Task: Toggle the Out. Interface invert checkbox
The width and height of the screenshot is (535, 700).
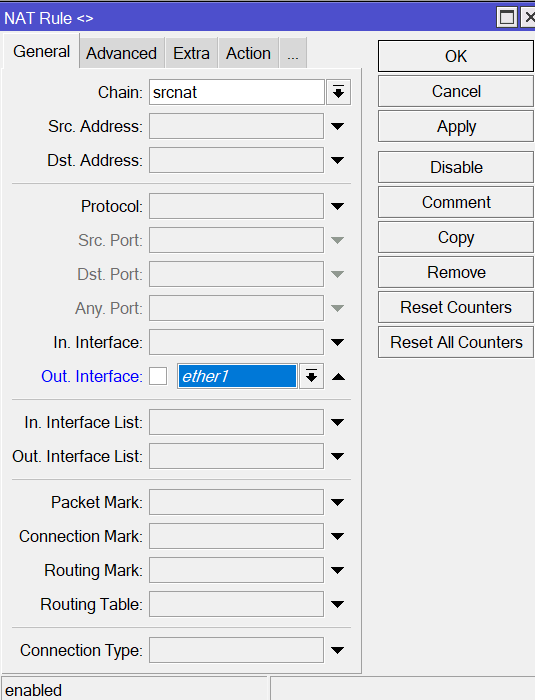Action: pyautogui.click(x=158, y=376)
